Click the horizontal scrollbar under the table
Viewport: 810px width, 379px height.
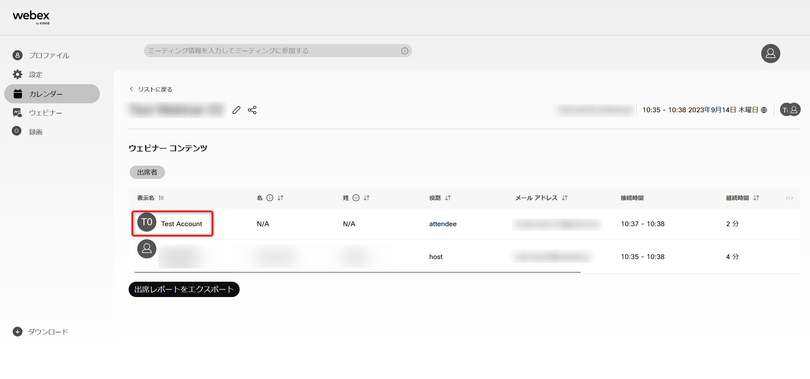point(357,272)
